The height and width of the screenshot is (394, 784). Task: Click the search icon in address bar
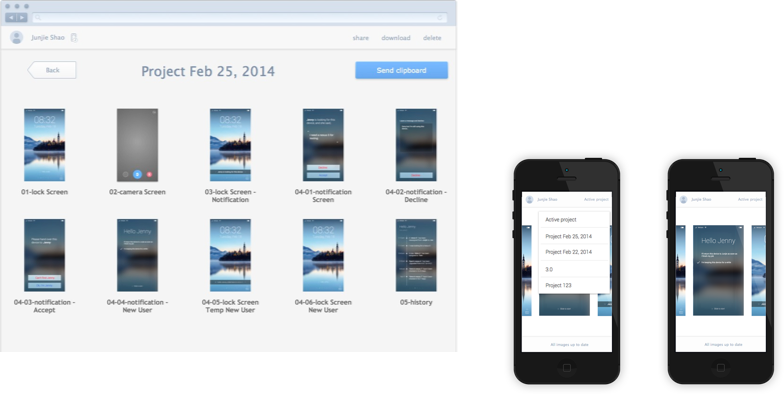tap(38, 18)
